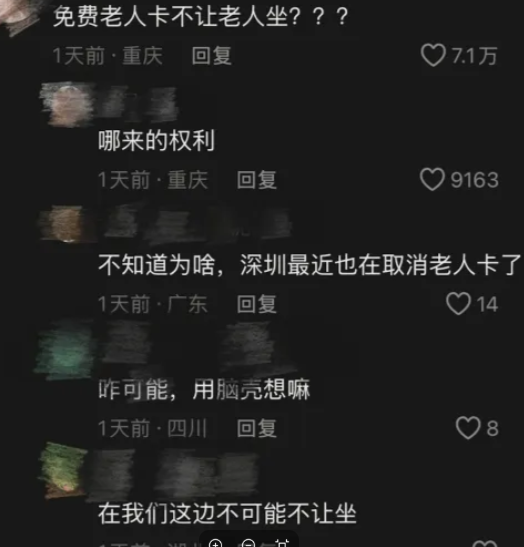This screenshot has height=547, width=524.
Task: Click the fit-to-screen icon in bottom toolbar
Action: click(282, 543)
